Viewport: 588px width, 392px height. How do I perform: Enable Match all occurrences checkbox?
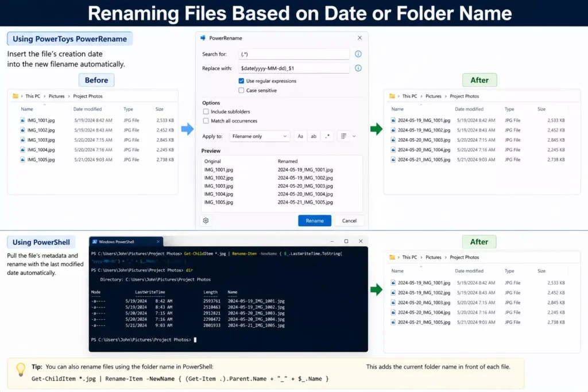click(x=206, y=121)
